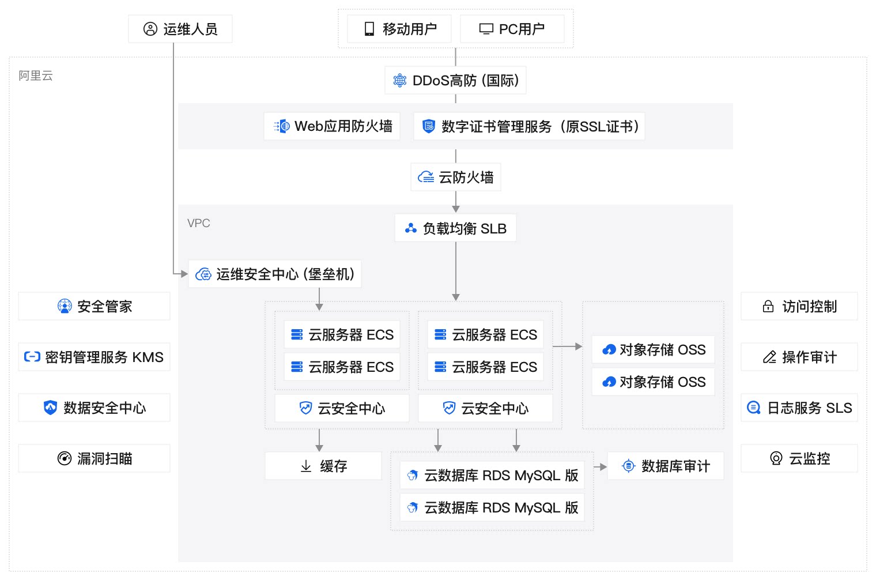
Task: Click the bracket icon of 密钥管理服务 KMS
Action: [32, 357]
